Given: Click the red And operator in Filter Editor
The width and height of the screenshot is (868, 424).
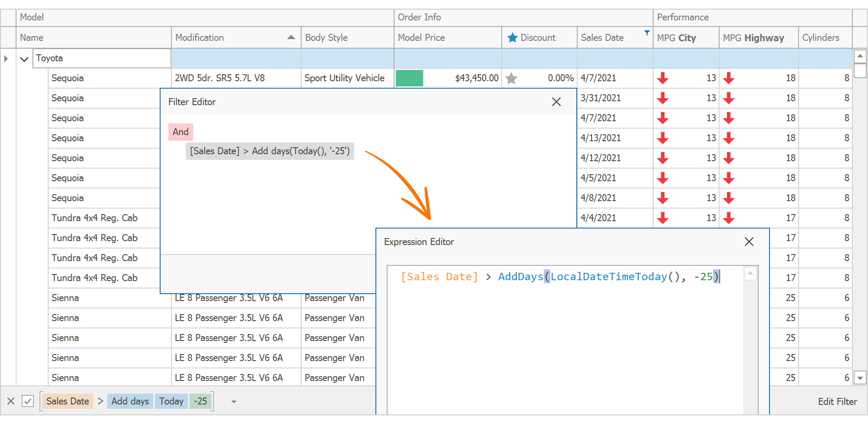Looking at the screenshot, I should coord(180,132).
